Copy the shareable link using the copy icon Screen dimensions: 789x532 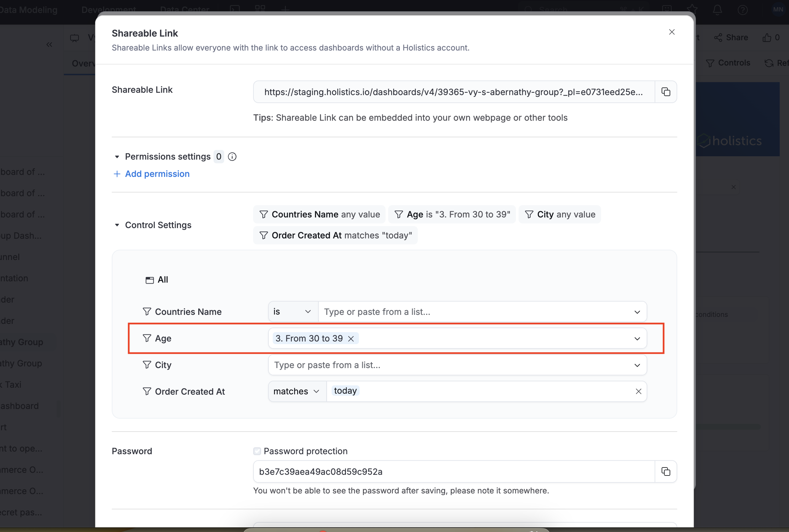[x=666, y=92]
